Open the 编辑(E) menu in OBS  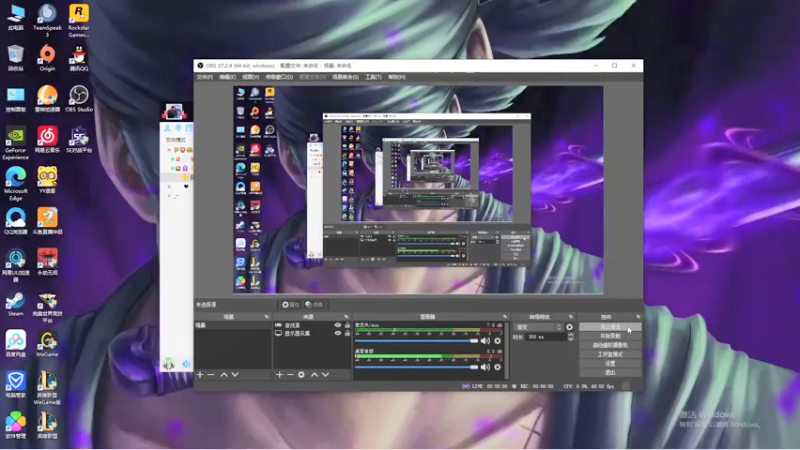(x=228, y=77)
